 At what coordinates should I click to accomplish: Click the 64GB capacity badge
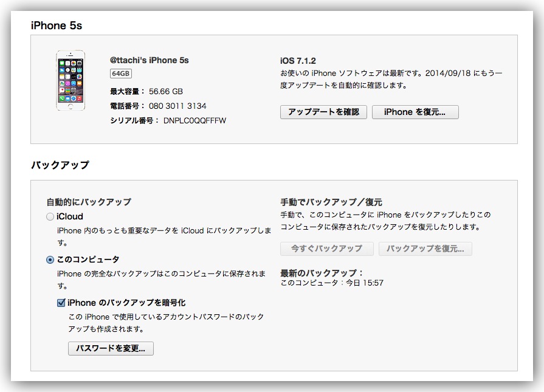[120, 74]
